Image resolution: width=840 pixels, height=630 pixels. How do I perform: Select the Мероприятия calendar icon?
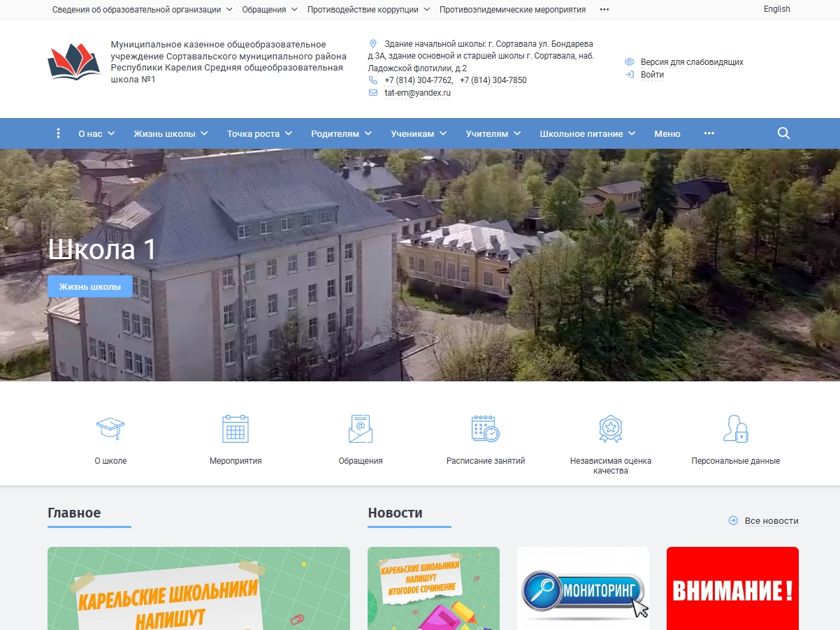(x=235, y=428)
